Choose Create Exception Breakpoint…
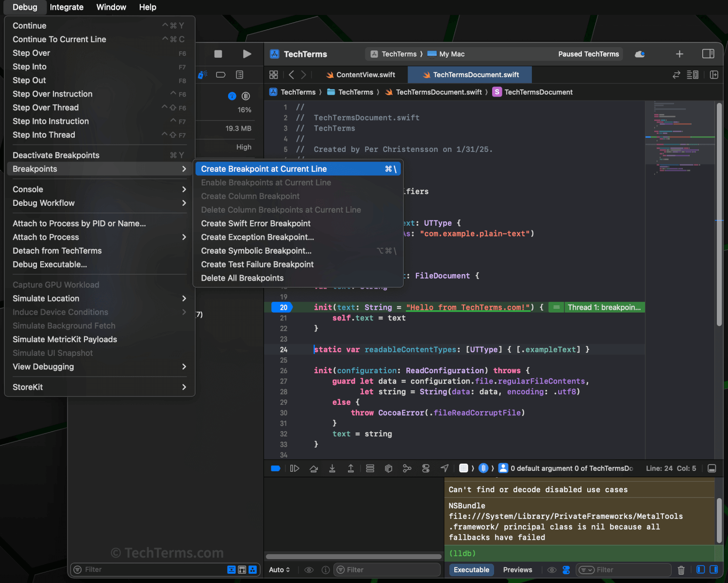The width and height of the screenshot is (728, 583). [298, 237]
